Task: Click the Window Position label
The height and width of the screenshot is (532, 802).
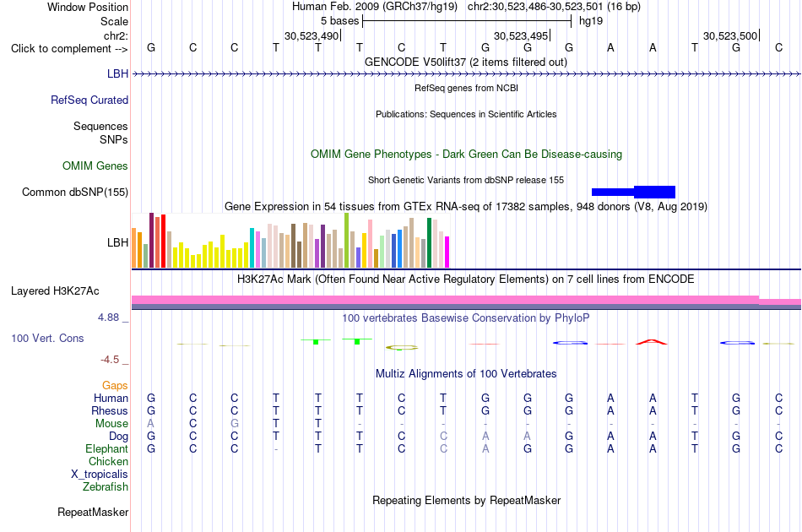Action: 88,7
